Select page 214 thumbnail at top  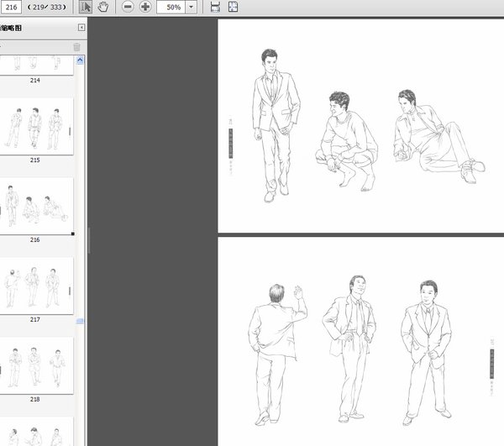(x=34, y=65)
